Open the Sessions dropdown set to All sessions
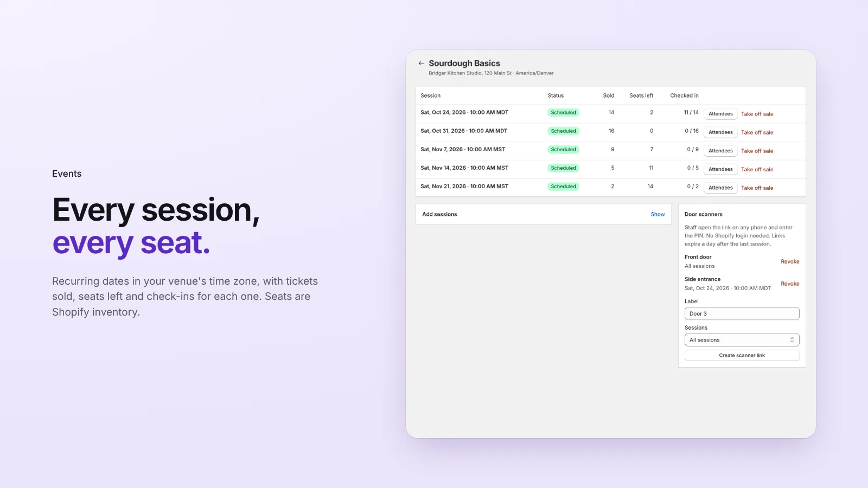The image size is (868, 488). (742, 340)
